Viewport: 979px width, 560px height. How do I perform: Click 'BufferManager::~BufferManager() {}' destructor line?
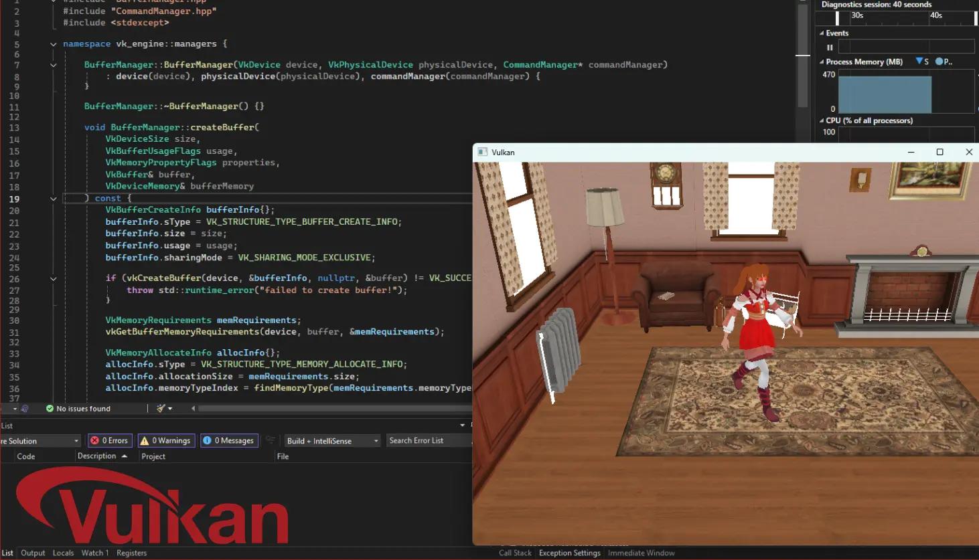tap(174, 106)
